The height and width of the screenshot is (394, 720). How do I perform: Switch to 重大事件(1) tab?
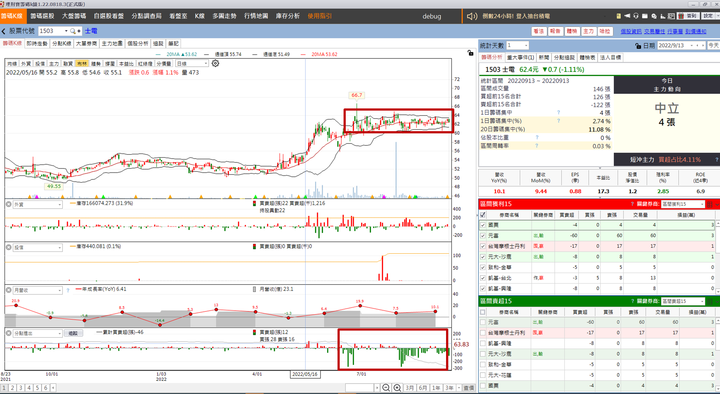click(521, 57)
